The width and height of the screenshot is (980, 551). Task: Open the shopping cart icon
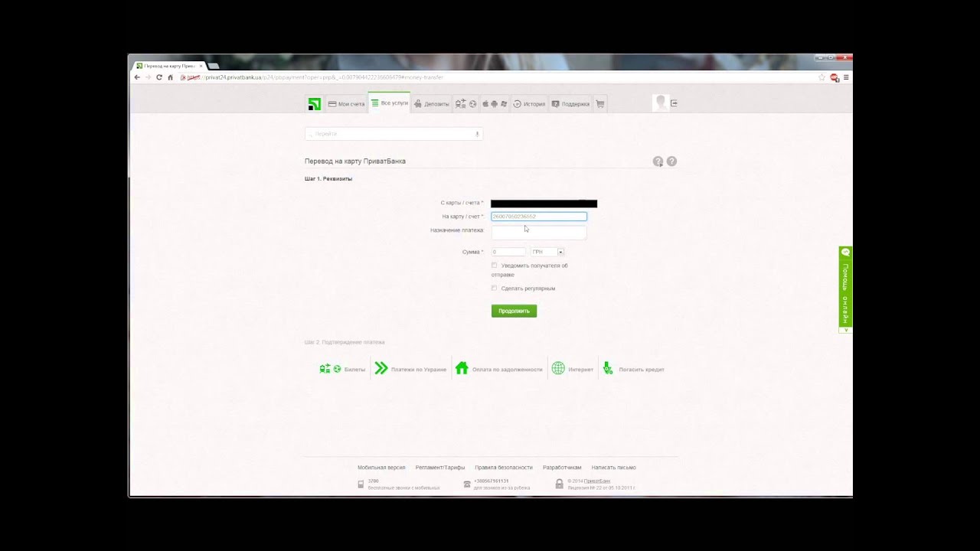tap(600, 104)
